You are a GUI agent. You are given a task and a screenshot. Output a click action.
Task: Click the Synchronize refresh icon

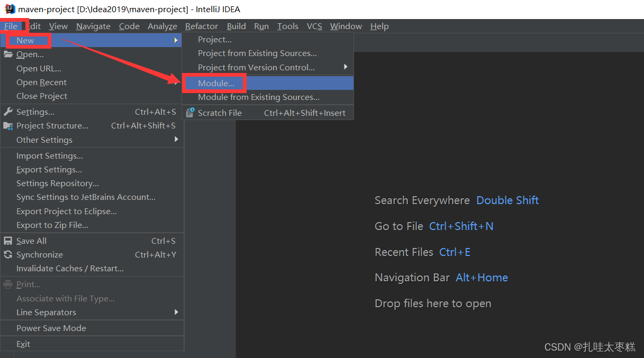coord(8,254)
